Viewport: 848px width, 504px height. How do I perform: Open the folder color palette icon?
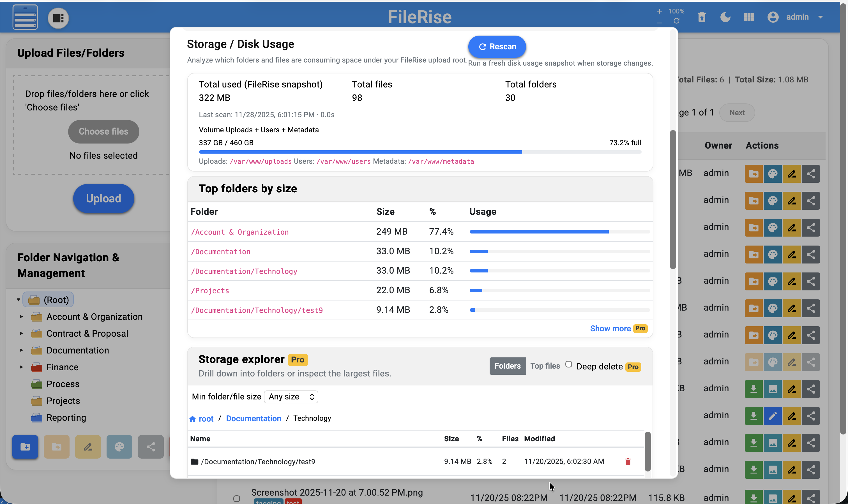point(119,447)
